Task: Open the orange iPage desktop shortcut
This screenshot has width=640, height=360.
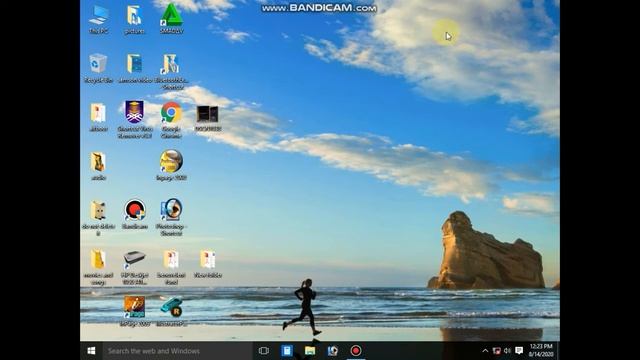Action: click(135, 312)
